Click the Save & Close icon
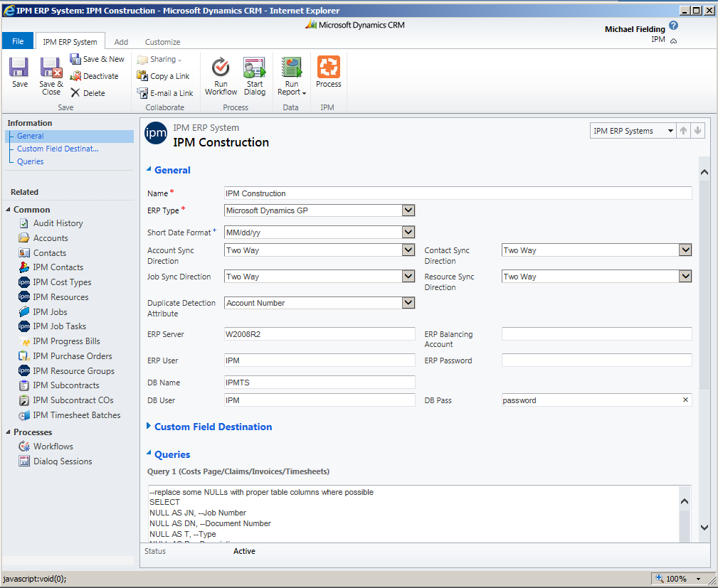The image size is (718, 588). [51, 68]
